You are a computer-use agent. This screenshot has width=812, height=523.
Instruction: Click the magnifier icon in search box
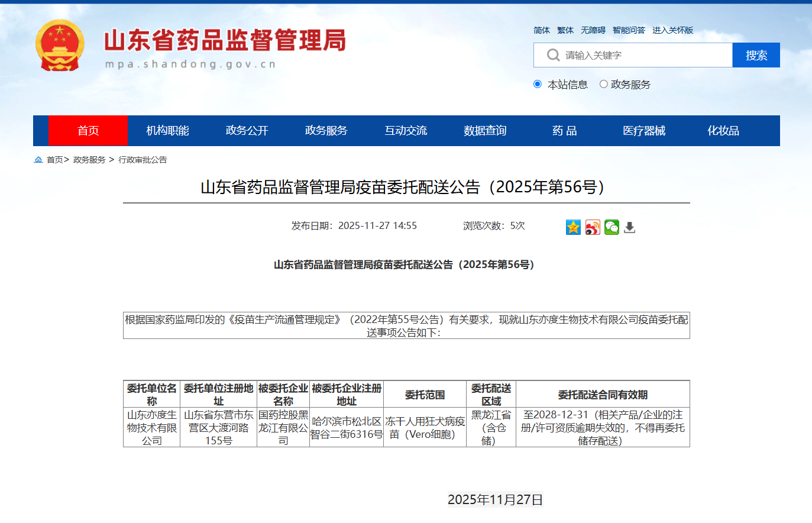pyautogui.click(x=552, y=55)
